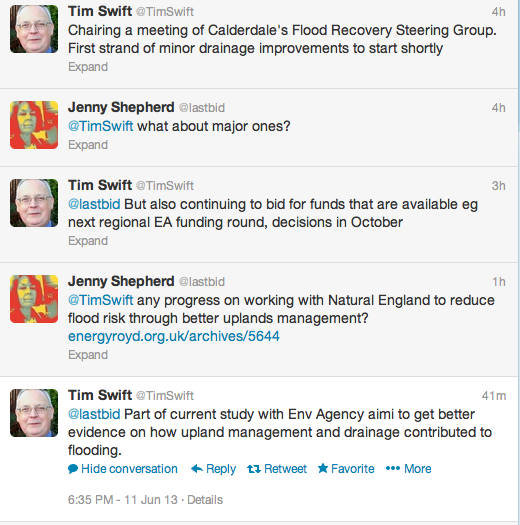Click Tim Swift's avatar on 41m tweet
The image size is (520, 525).
[x=34, y=413]
